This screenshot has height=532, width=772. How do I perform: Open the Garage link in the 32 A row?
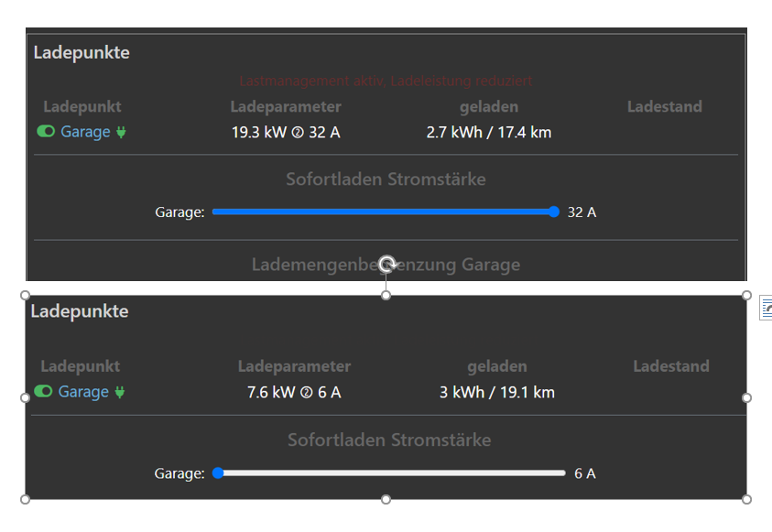85,132
